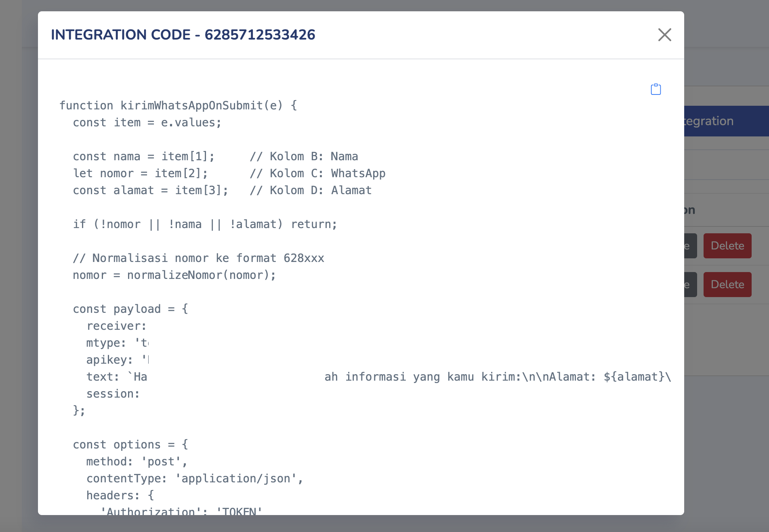This screenshot has width=769, height=532.
Task: Click the kirimWhatsAppOnSubmit function declaration line
Action: tap(178, 106)
